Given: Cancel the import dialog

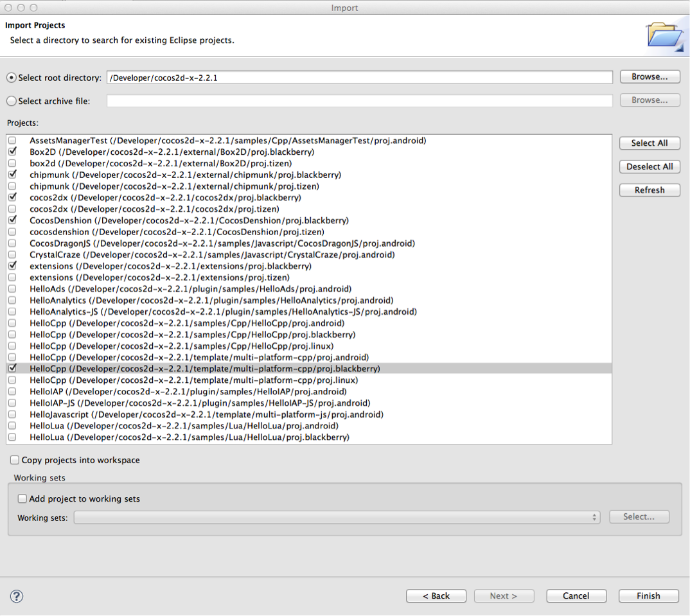Looking at the screenshot, I should point(576,595).
